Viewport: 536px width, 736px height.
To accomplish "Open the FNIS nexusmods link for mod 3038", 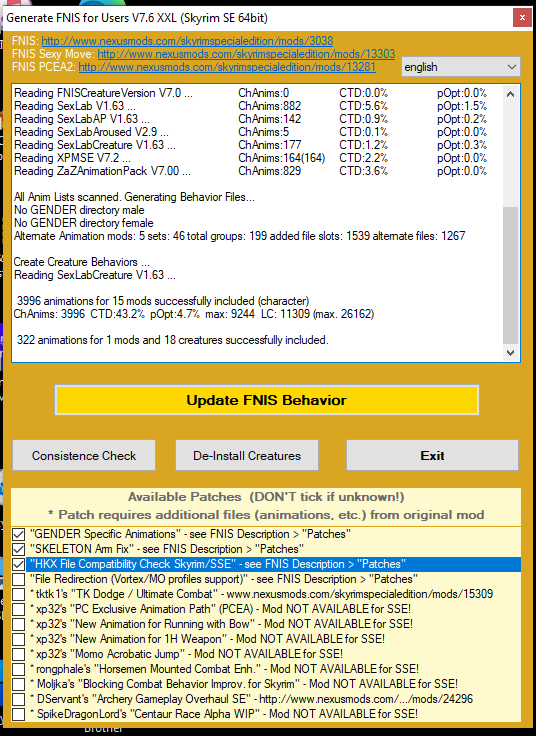I will pos(187,41).
